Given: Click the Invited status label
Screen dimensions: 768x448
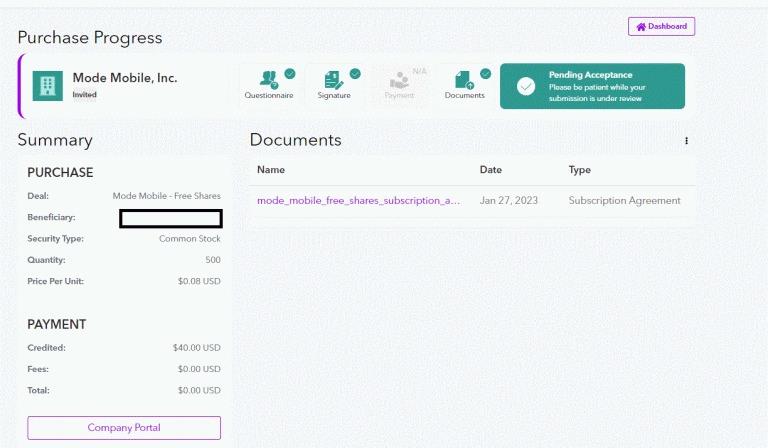Looking at the screenshot, I should click(x=85, y=94).
